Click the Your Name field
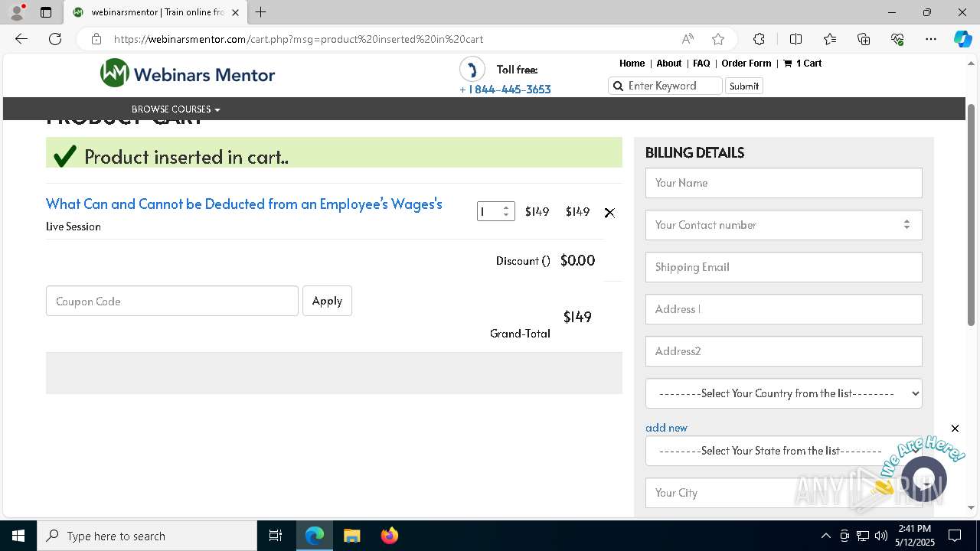This screenshot has width=980, height=551. 783,183
